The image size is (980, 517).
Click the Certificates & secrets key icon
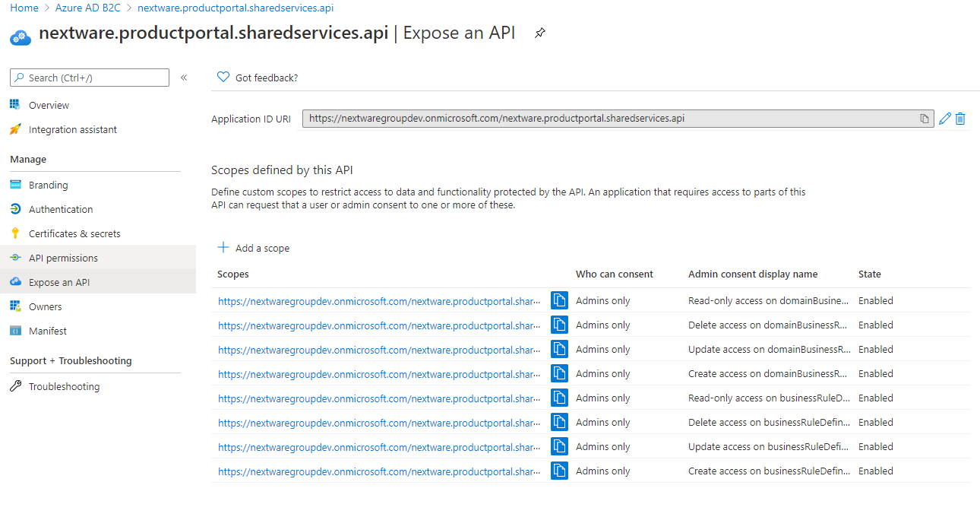click(15, 233)
